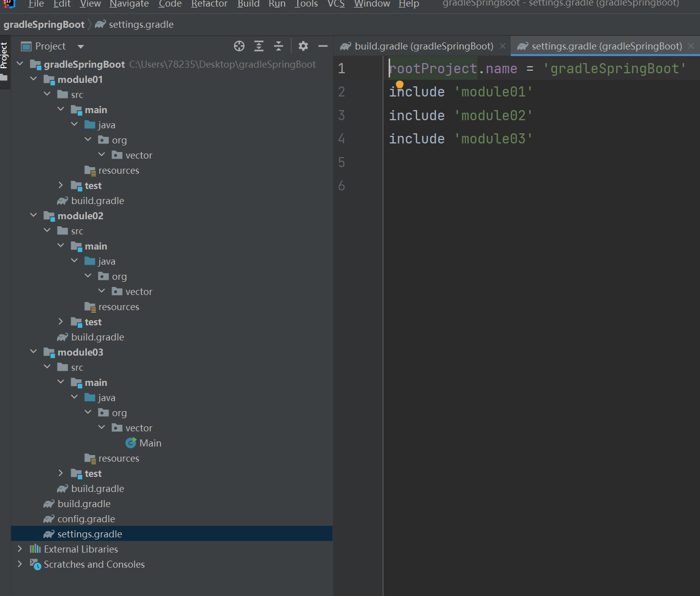This screenshot has height=596, width=700.
Task: Click include keyword on line 4
Action: [x=417, y=139]
